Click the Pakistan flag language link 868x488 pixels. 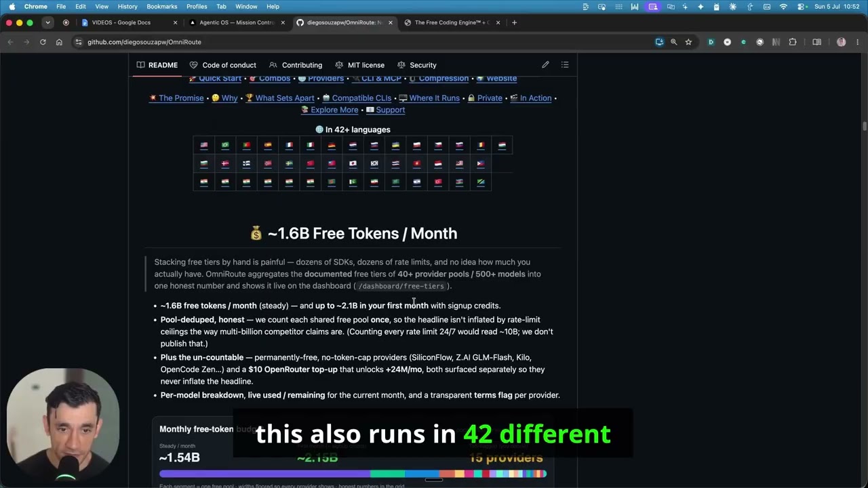click(x=353, y=182)
